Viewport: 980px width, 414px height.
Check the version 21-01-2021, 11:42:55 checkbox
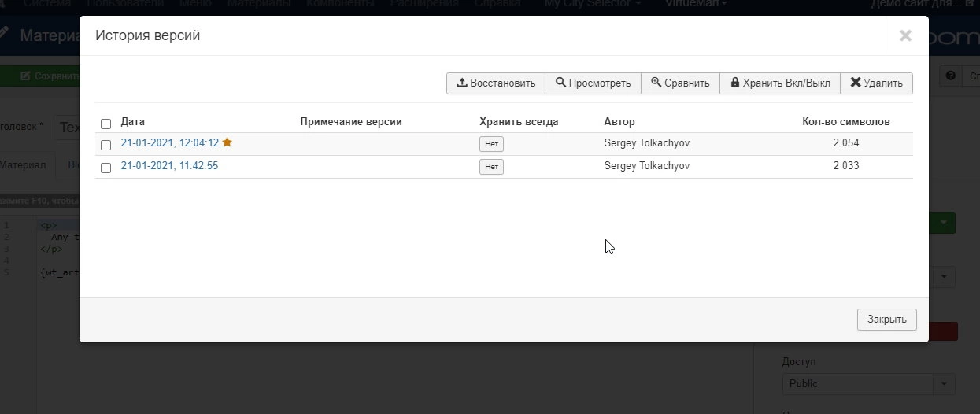(105, 168)
